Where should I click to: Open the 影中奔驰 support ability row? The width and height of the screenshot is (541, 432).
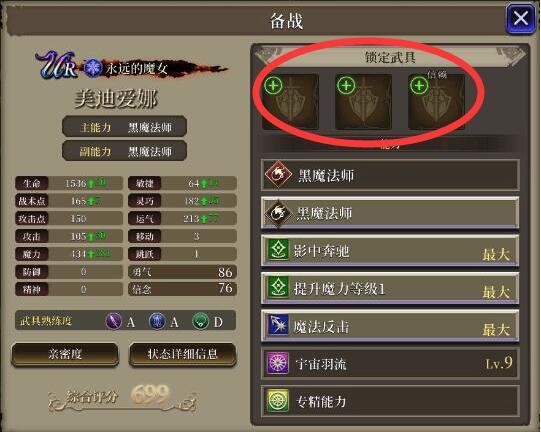(x=390, y=251)
